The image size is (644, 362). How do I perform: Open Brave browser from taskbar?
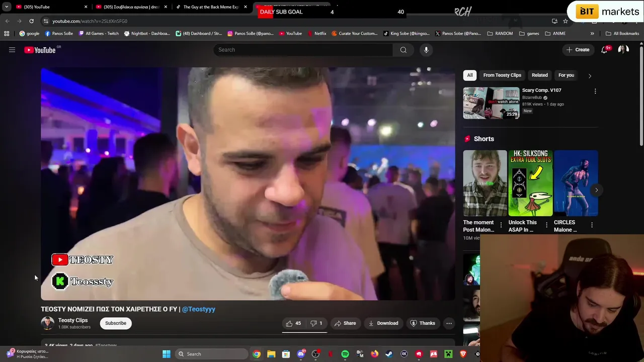coord(463,354)
